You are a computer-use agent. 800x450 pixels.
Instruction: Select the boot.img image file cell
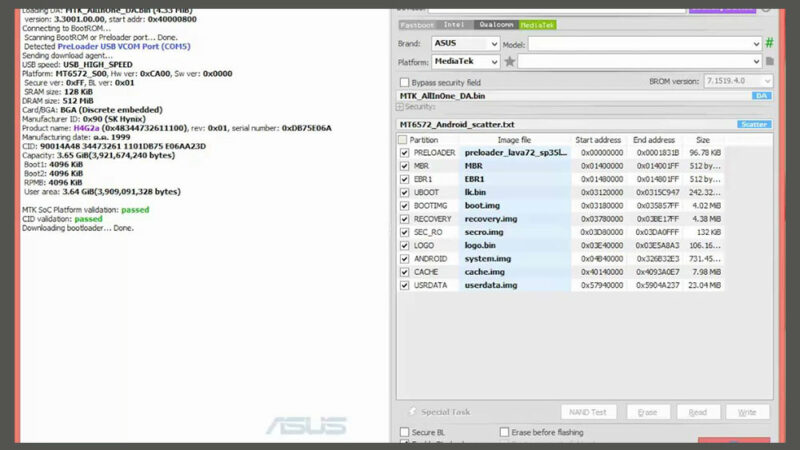click(x=515, y=206)
